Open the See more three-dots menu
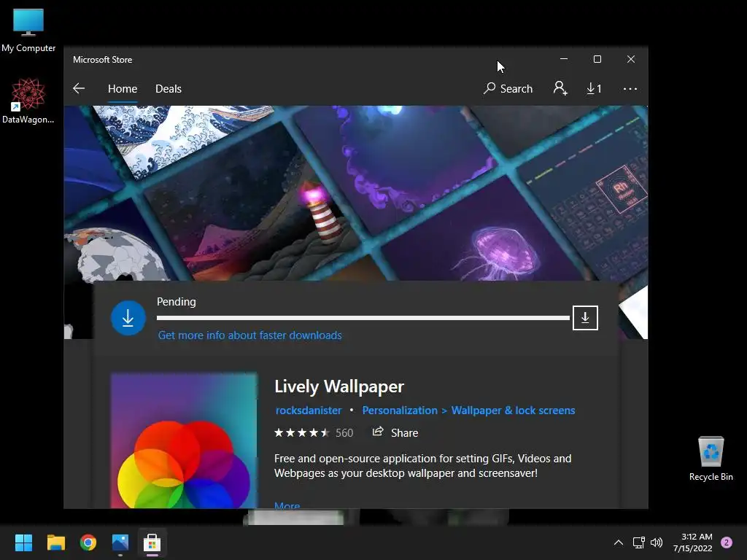 click(630, 89)
